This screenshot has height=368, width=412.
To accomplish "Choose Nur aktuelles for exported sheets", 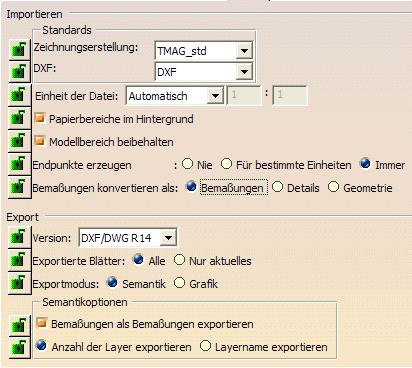I will click(179, 260).
